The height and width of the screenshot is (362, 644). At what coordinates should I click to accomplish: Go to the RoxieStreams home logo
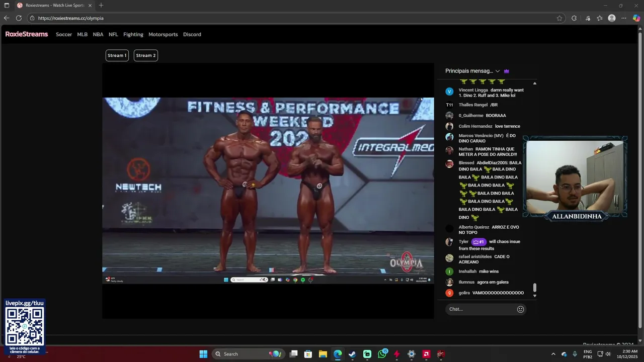point(27,34)
